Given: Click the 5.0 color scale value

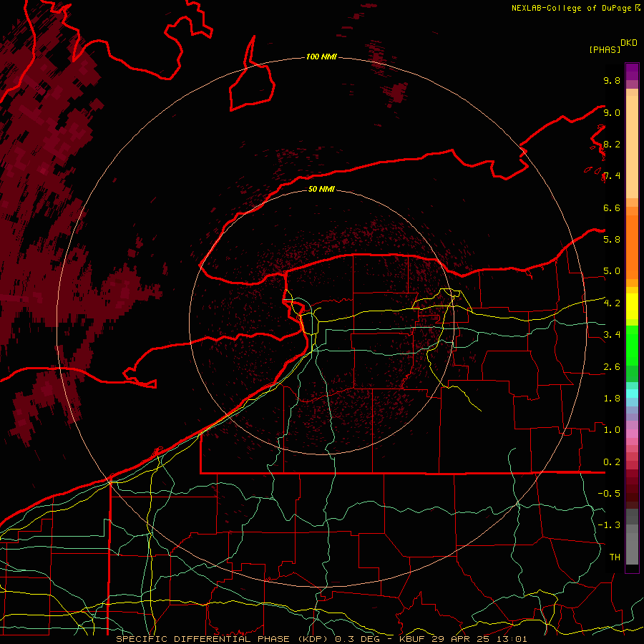Looking at the screenshot, I should [x=612, y=271].
